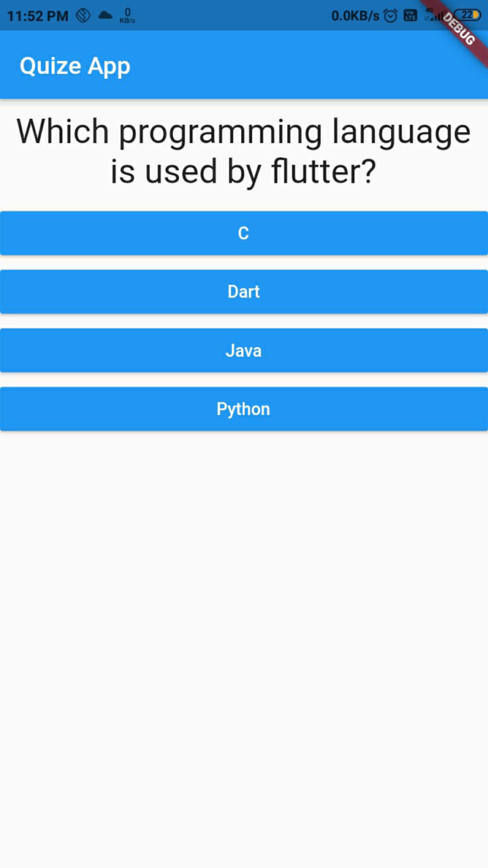Click the cloud icon in status bar
This screenshot has height=868, width=488.
pyautogui.click(x=105, y=16)
